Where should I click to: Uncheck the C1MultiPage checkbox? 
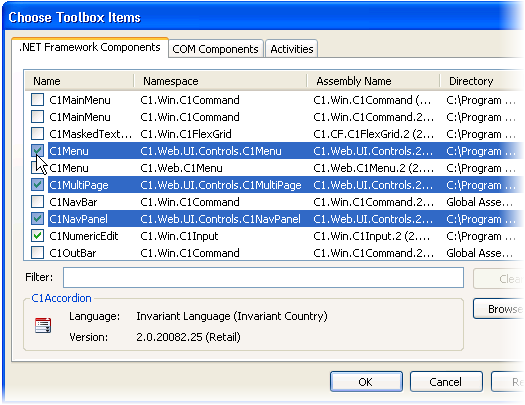(37, 185)
